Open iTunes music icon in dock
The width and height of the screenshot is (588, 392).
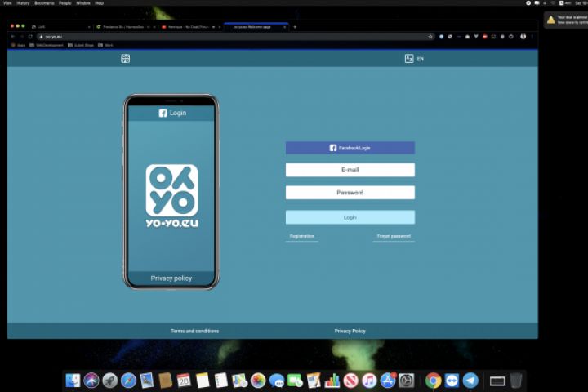point(369,381)
